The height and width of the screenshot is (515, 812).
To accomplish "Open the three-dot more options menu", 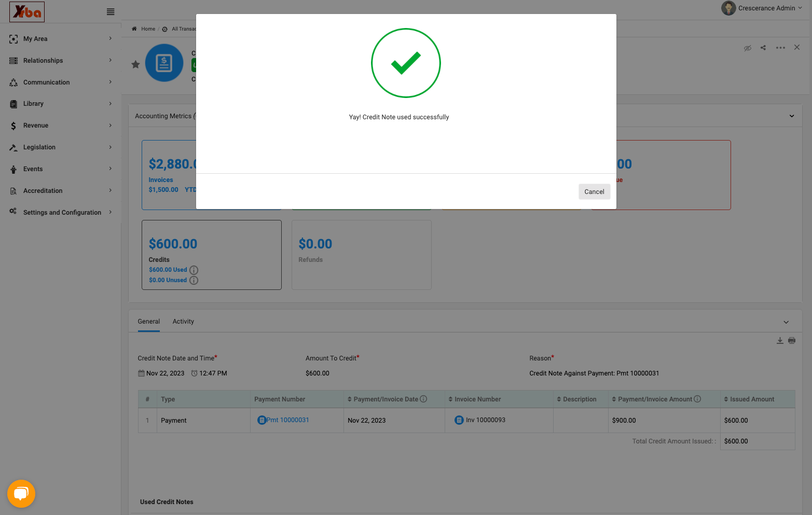I will click(780, 48).
